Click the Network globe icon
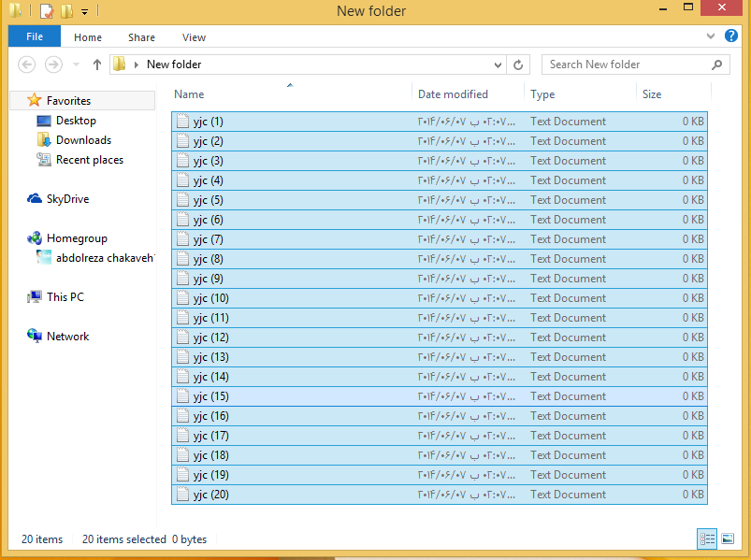 pos(34,336)
